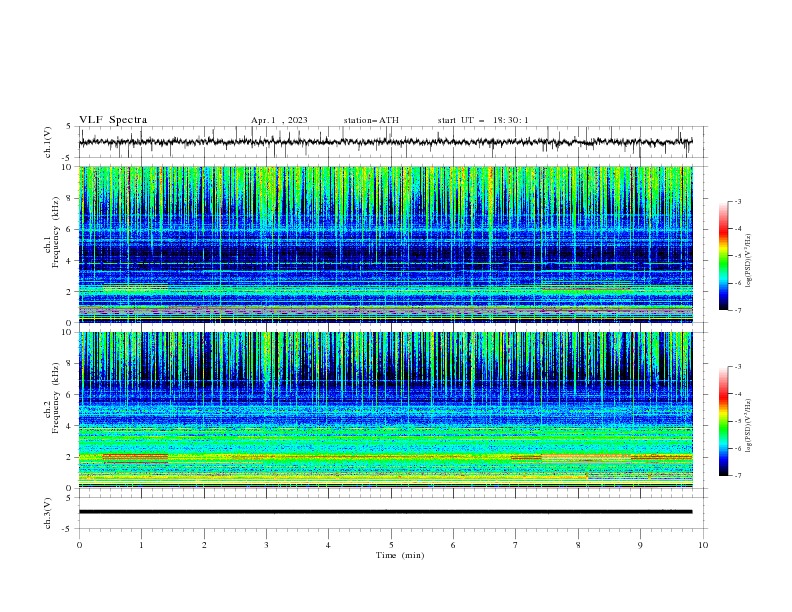Click time axis tick label "4"
792x612 pixels.
click(328, 545)
